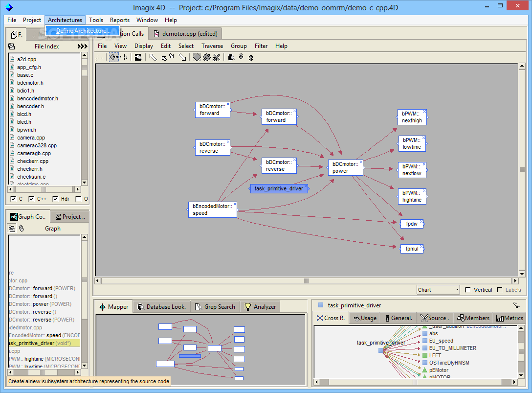
Task: Click the triple chevron beside File Index
Action: coord(83,46)
